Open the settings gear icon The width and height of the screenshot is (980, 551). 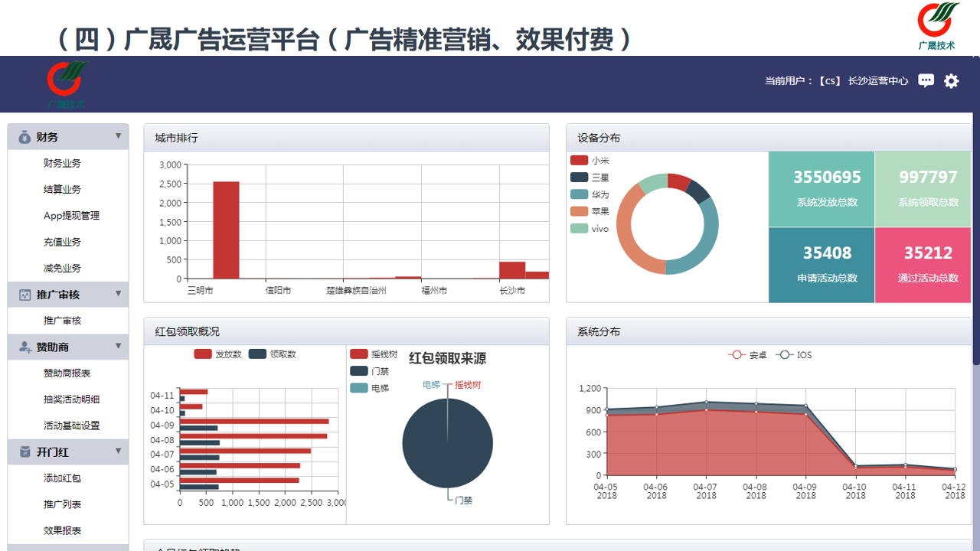click(951, 80)
